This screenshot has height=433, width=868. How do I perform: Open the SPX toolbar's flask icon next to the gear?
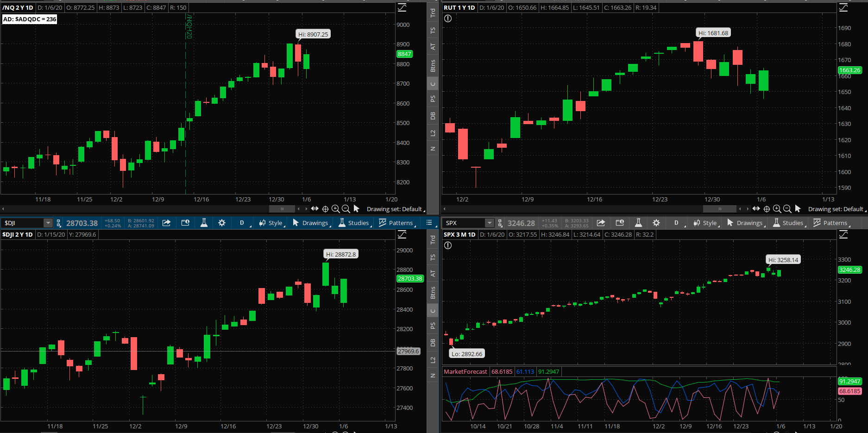tap(638, 223)
